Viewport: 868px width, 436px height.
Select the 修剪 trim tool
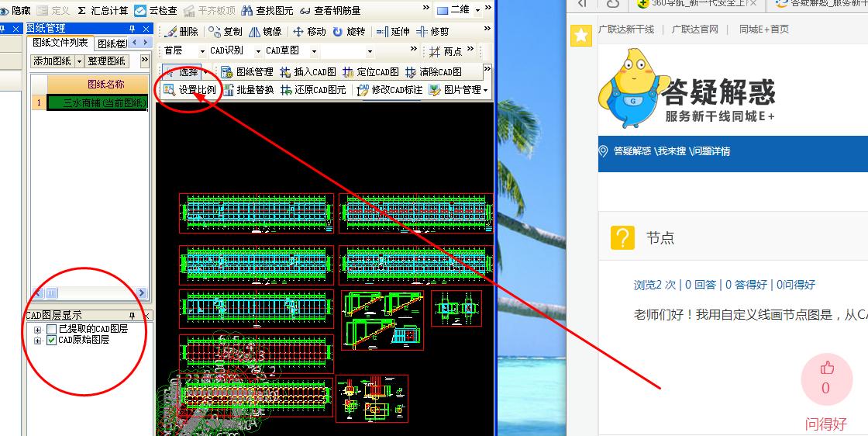[432, 32]
